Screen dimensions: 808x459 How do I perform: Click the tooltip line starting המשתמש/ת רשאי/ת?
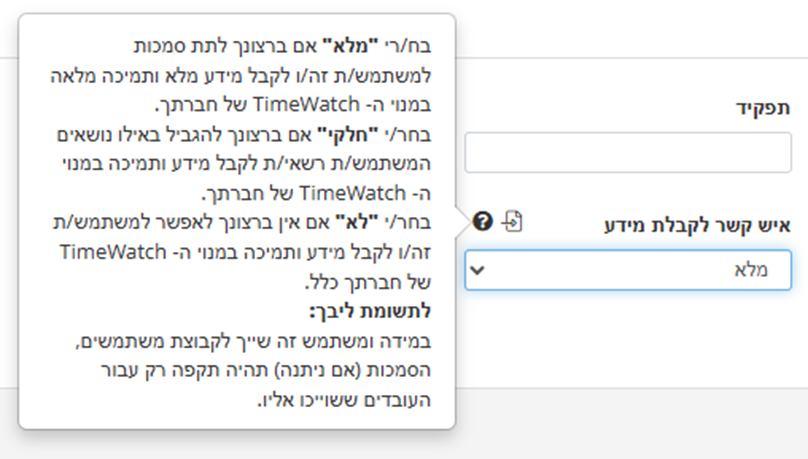(x=246, y=164)
